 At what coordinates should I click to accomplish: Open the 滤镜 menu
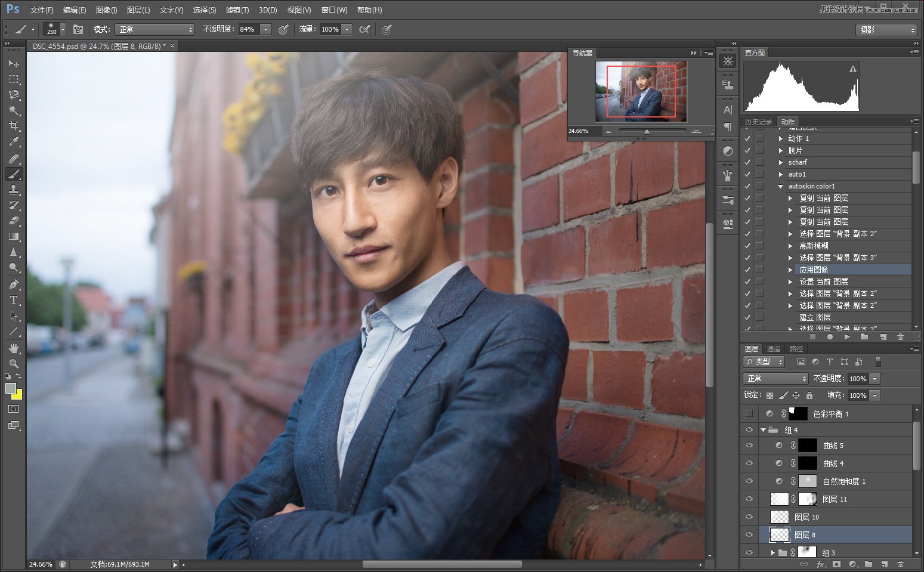[x=237, y=10]
